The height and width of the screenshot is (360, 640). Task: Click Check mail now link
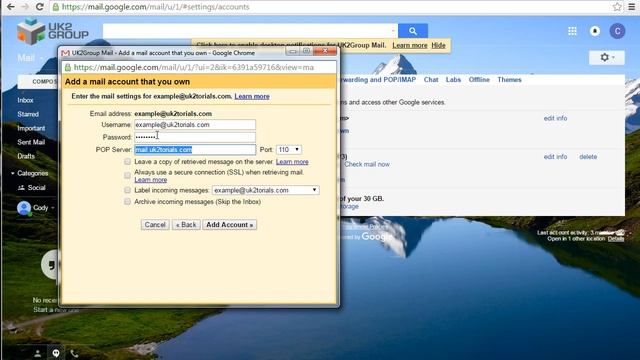[367, 164]
